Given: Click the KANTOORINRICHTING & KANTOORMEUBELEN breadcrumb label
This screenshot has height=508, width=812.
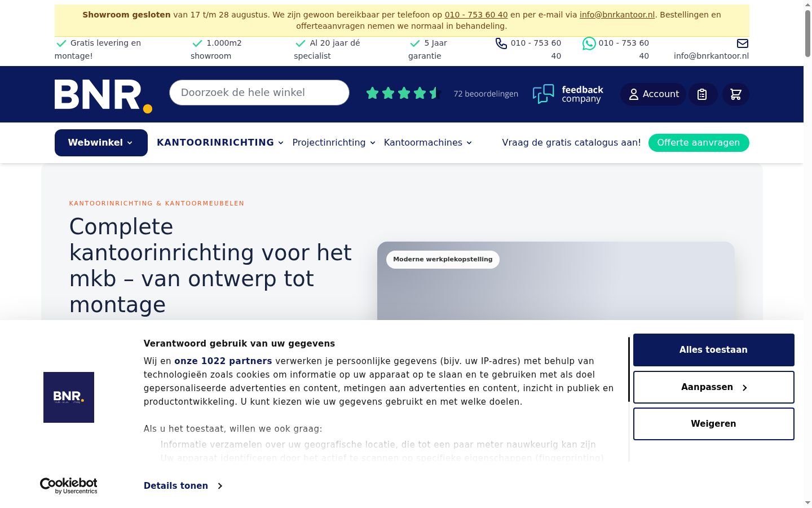Looking at the screenshot, I should coord(157,203).
